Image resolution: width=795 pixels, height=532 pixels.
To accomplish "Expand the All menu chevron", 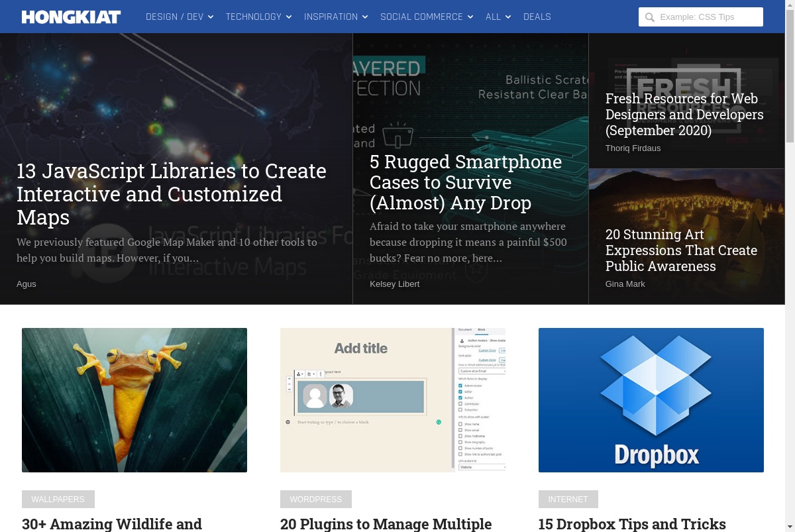I will pos(508,17).
